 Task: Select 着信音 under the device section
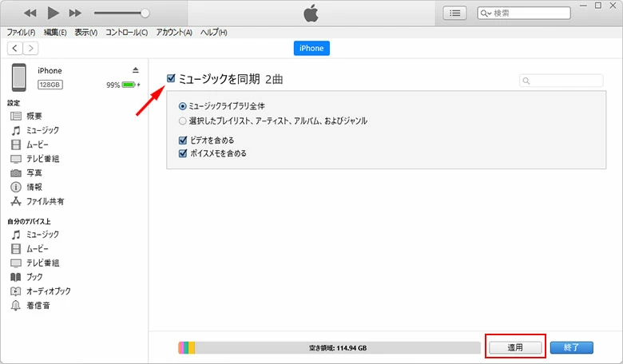[38, 306]
